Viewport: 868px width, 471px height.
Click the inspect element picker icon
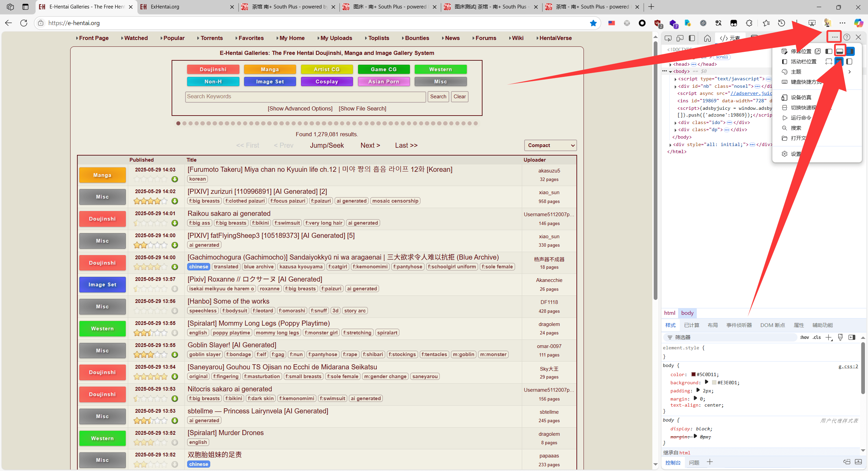click(668, 38)
